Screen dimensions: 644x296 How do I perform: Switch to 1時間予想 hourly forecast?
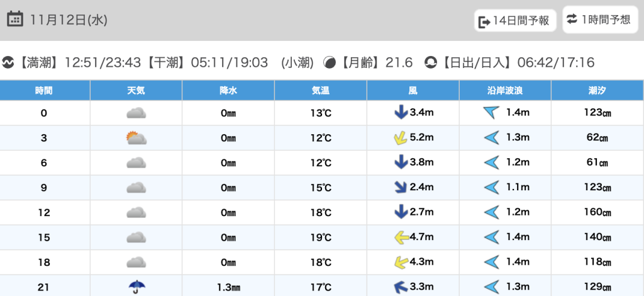599,20
